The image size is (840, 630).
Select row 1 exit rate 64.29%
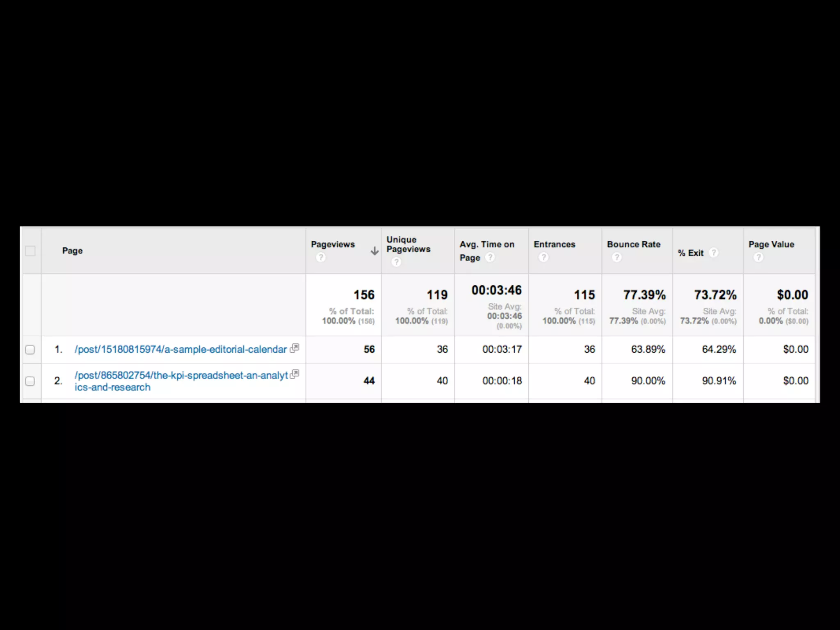tap(719, 349)
